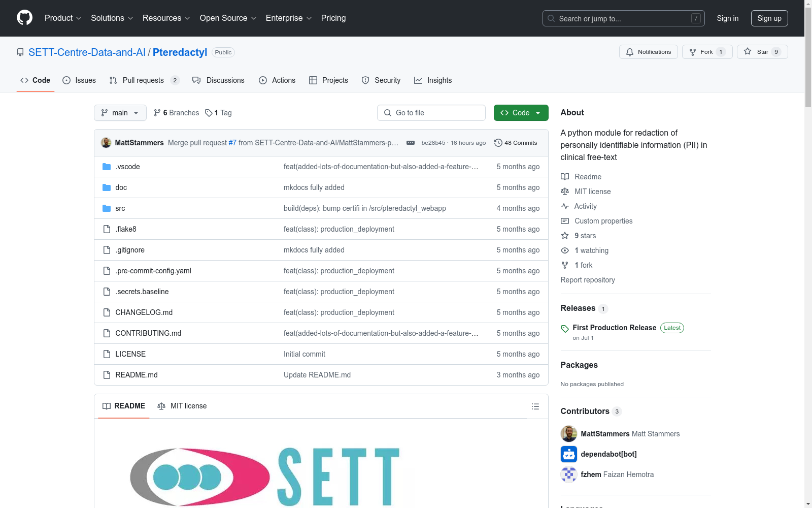Open the Actions tab

pos(277,80)
